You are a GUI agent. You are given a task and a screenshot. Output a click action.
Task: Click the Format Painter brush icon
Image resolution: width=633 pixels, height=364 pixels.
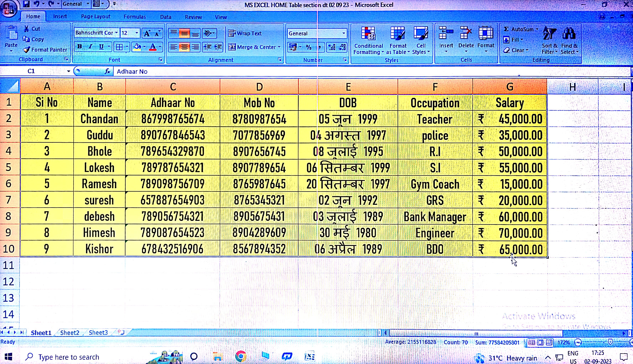[x=27, y=50]
